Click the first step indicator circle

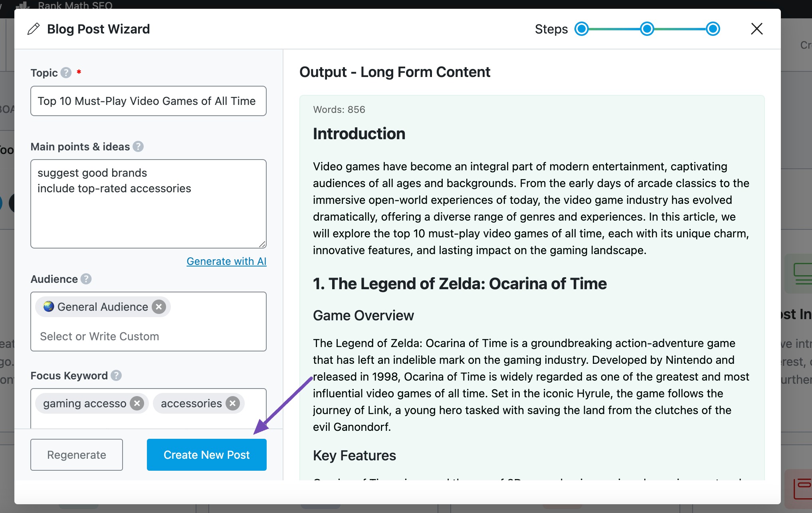581,28
